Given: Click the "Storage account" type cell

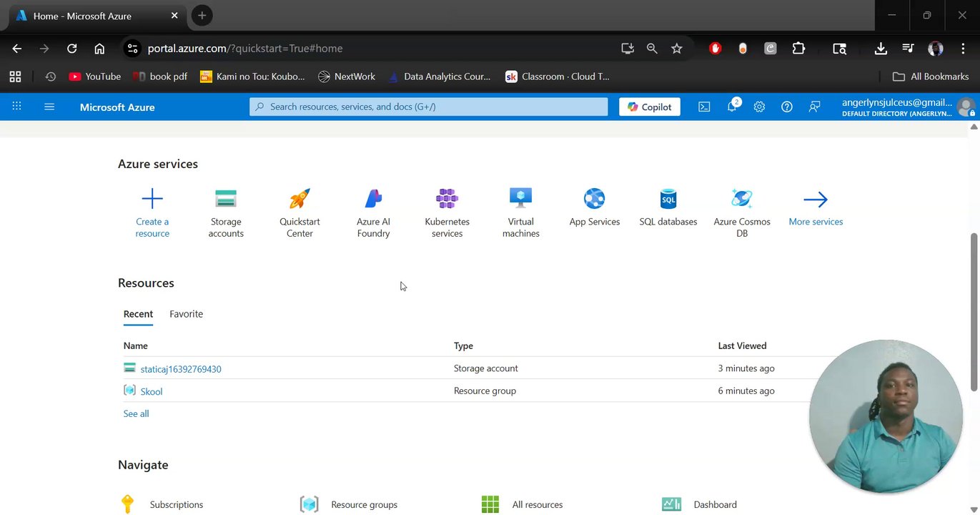Looking at the screenshot, I should (485, 368).
